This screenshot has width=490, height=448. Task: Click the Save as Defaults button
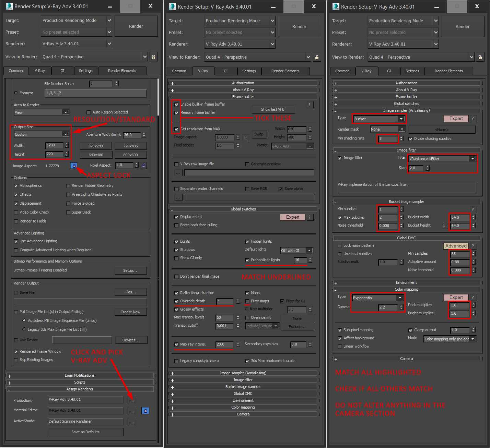pos(86,432)
